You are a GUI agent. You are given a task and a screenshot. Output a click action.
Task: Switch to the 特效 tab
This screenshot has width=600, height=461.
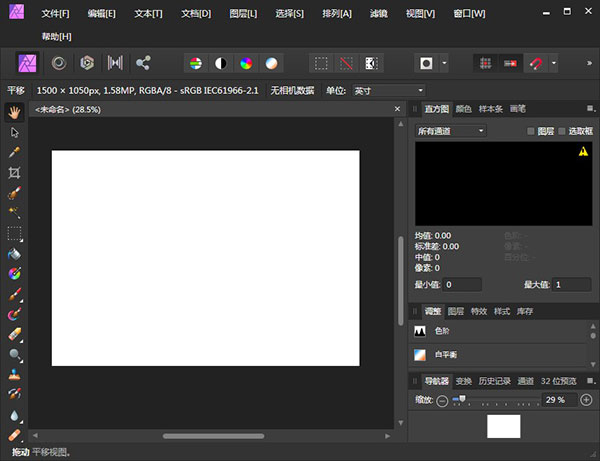[x=479, y=311]
